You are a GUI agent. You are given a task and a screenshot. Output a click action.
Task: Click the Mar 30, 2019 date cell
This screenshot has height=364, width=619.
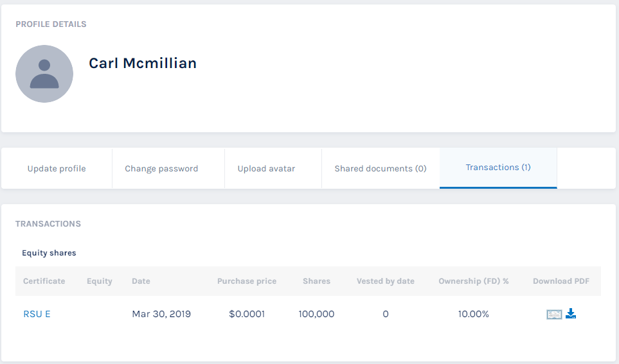click(x=161, y=315)
